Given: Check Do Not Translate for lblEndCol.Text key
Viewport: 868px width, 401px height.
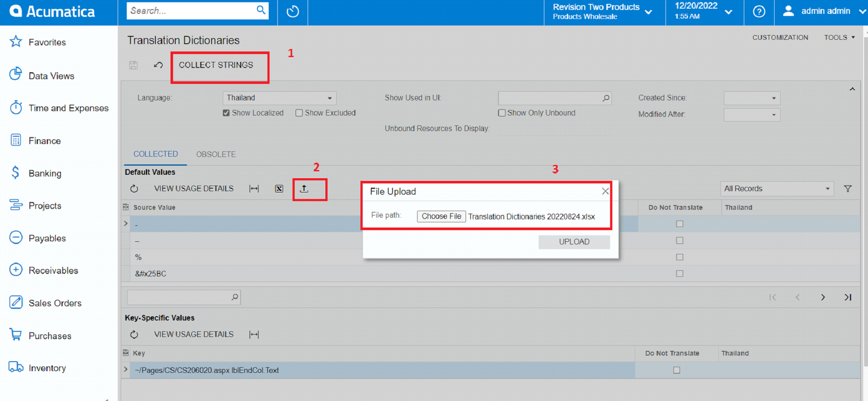Looking at the screenshot, I should 677,370.
